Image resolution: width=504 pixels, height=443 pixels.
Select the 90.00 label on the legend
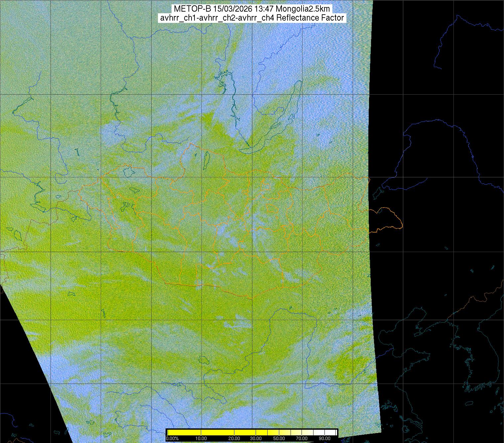coord(324,439)
